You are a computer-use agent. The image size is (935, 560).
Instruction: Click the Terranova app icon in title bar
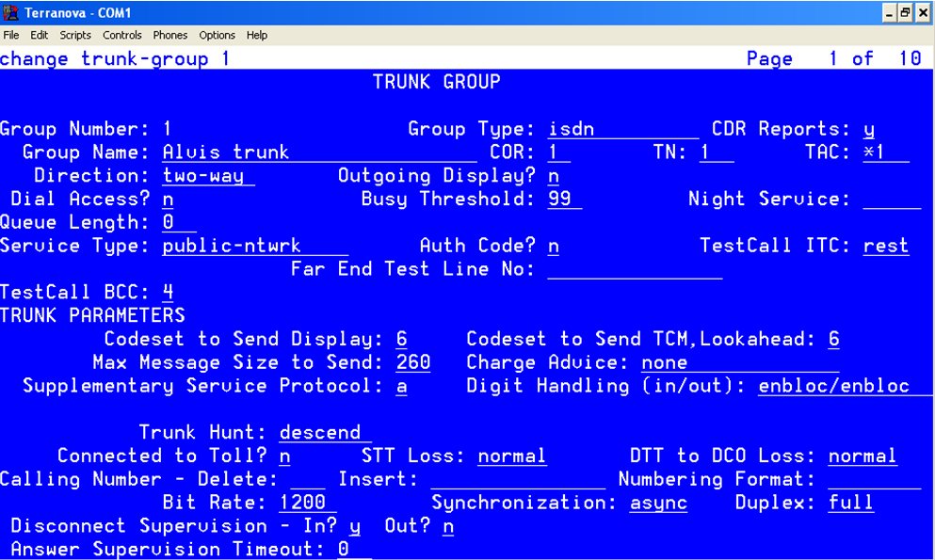tap(10, 13)
